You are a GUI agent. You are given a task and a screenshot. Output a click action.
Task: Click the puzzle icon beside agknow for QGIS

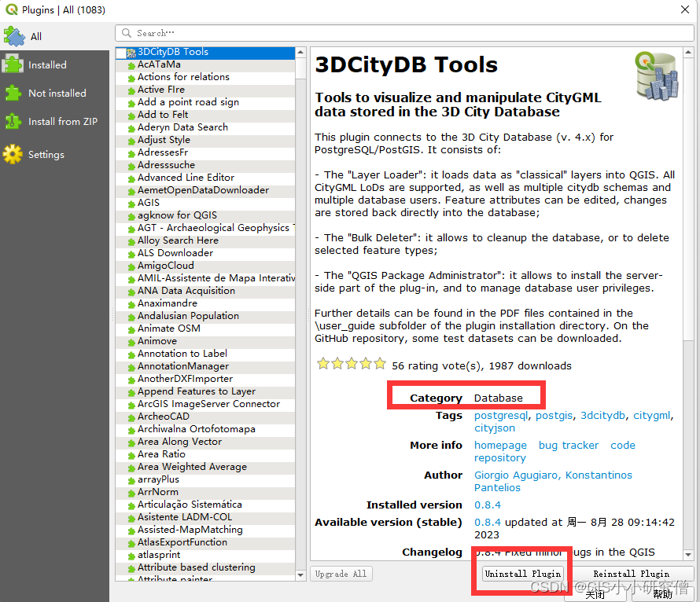(x=131, y=217)
